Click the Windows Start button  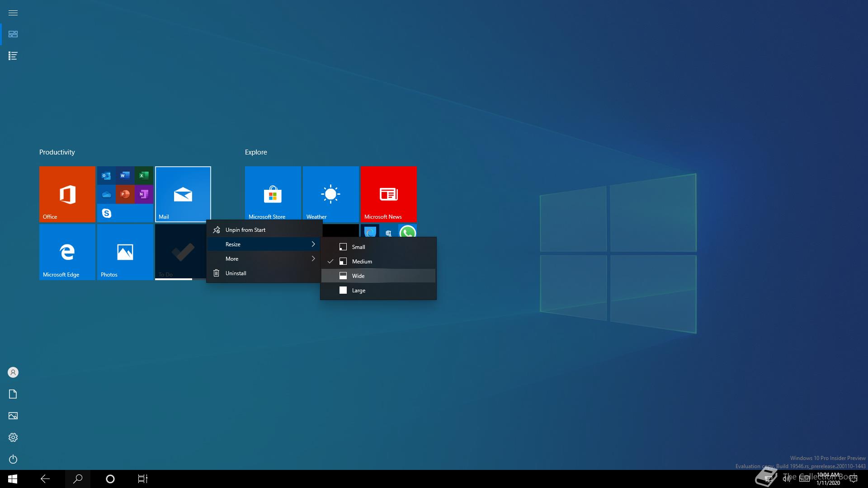13,479
